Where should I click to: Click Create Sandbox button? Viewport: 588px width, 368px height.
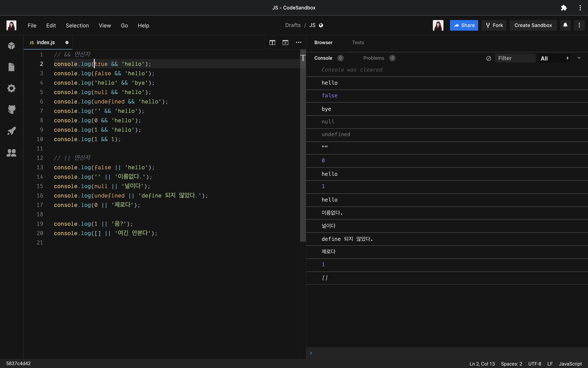533,25
